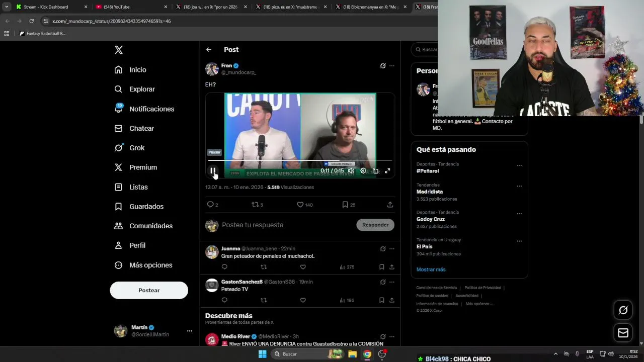Viewport: 644px width, 362px height.
Task: Go back with the Post header arrow
Action: 209,50
